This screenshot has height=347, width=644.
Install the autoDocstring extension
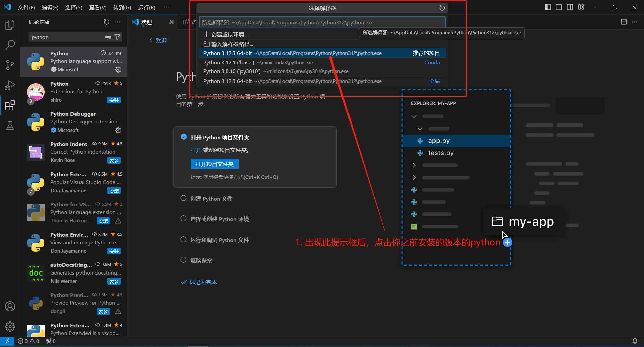(114, 282)
